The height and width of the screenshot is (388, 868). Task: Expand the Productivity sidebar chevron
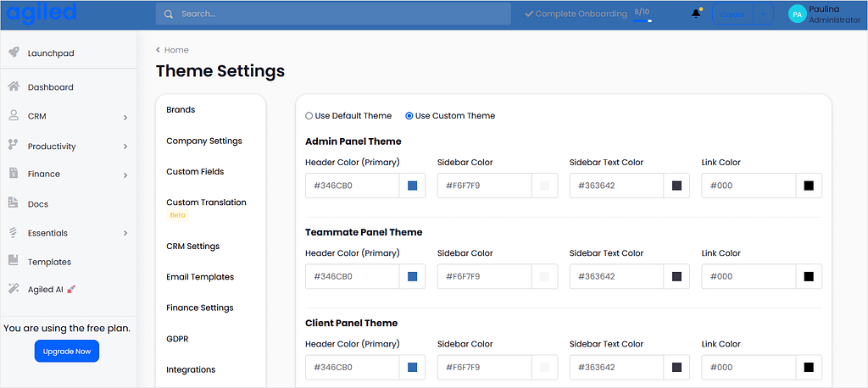125,147
